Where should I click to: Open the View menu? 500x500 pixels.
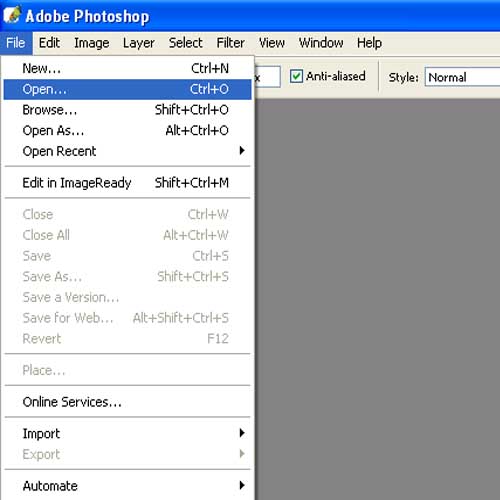272,43
